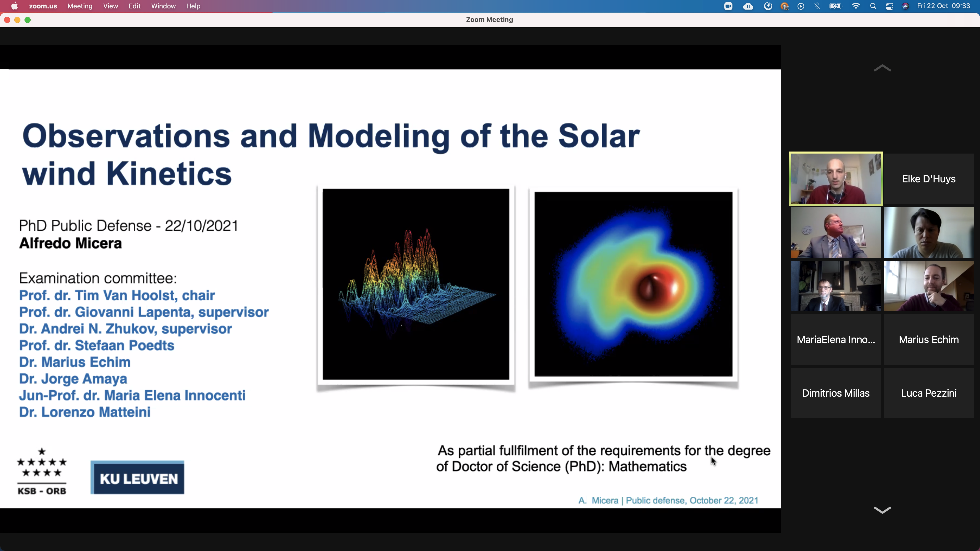The image size is (980, 551).
Task: Show previous participants with the up chevron
Action: (x=882, y=68)
